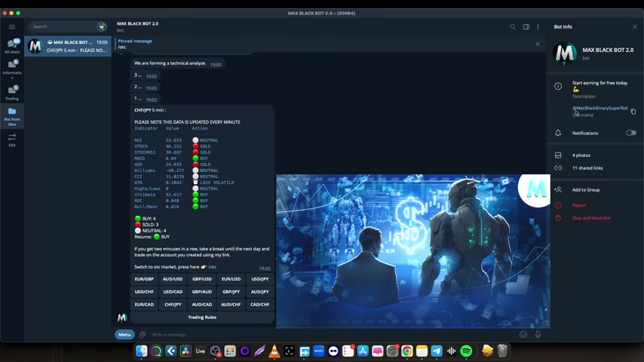The image size is (644, 362).
Task: Click the attach file paperclip icon
Action: (x=142, y=335)
